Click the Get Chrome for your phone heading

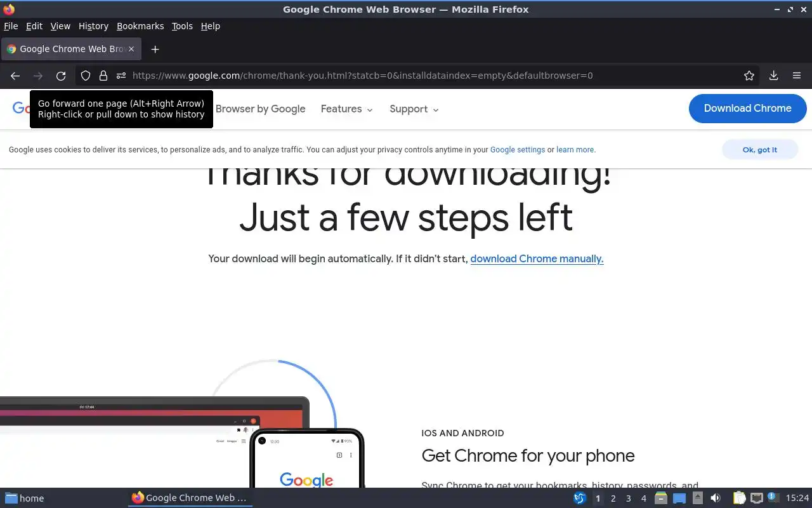click(528, 455)
